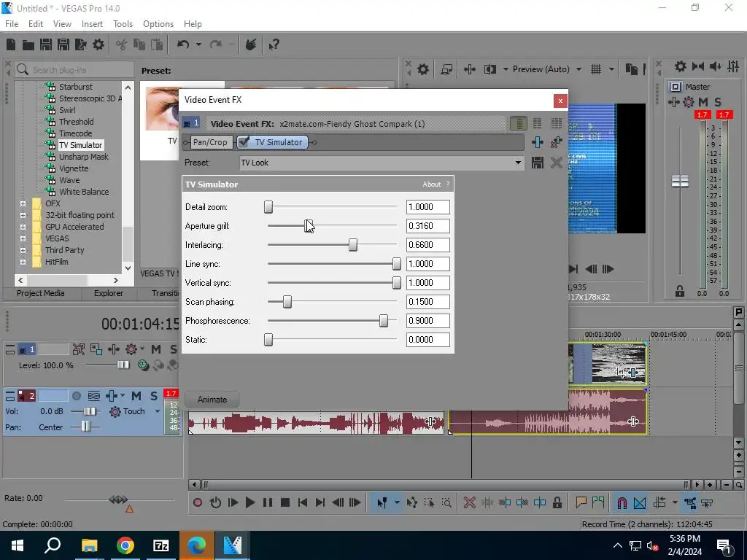This screenshot has height=560, width=747.
Task: Open the Preset TV Look dropdown
Action: (518, 163)
